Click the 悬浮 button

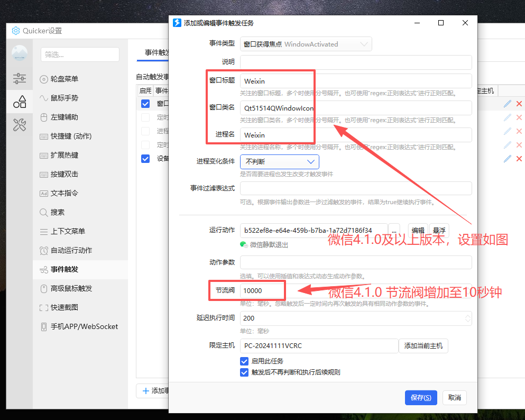click(439, 231)
